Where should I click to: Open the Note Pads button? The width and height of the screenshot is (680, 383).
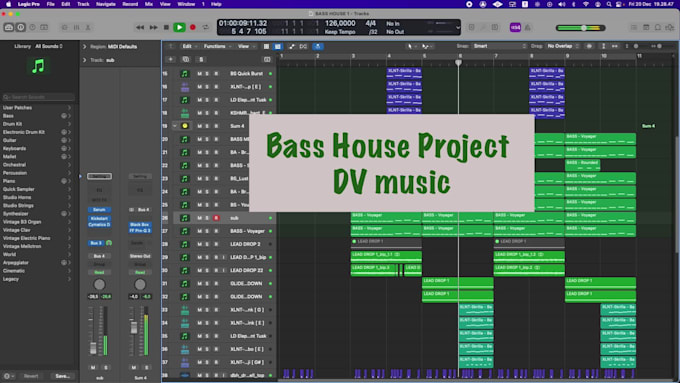[646, 27]
